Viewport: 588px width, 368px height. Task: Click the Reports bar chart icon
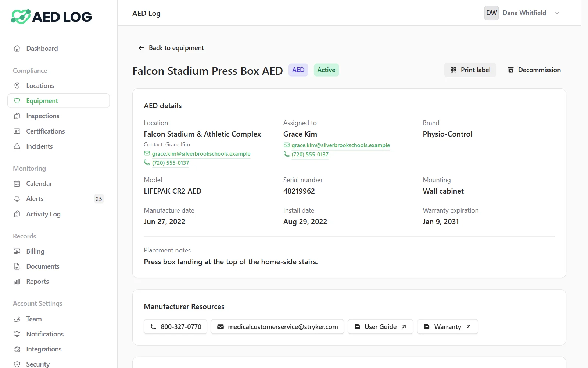tap(17, 282)
